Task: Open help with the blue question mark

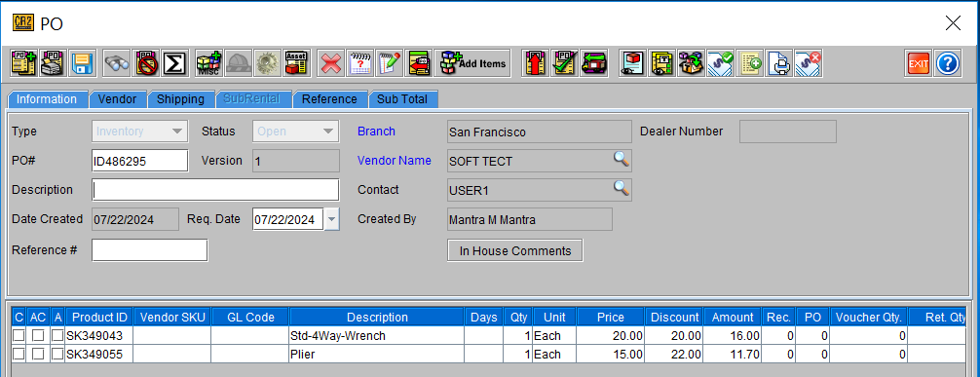Action: pos(948,63)
